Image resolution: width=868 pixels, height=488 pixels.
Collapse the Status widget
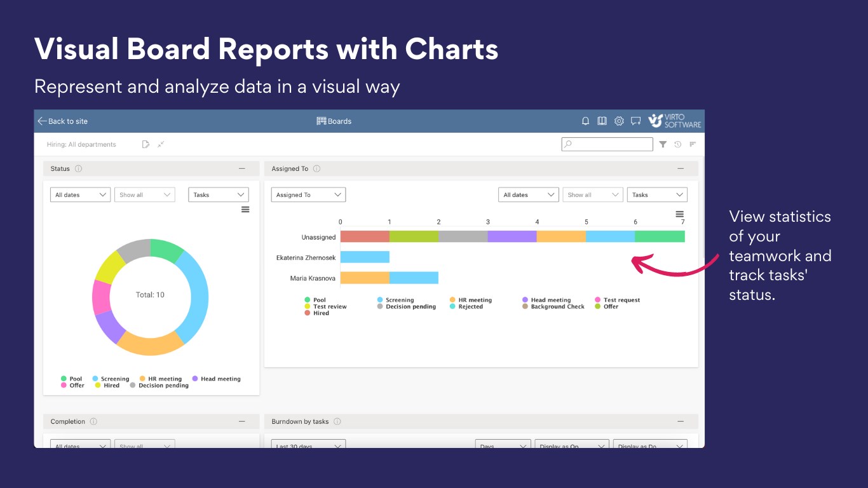click(241, 169)
